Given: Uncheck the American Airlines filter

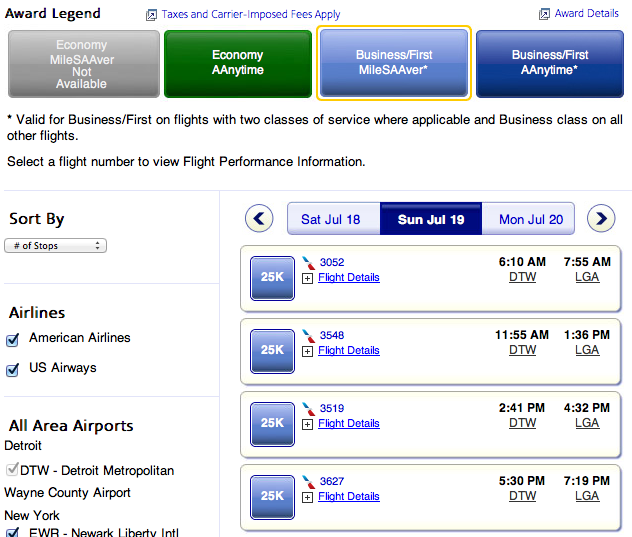Looking at the screenshot, I should pyautogui.click(x=12, y=340).
